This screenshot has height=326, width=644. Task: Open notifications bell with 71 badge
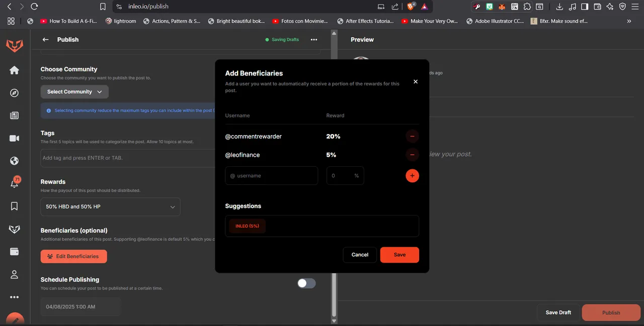click(15, 182)
